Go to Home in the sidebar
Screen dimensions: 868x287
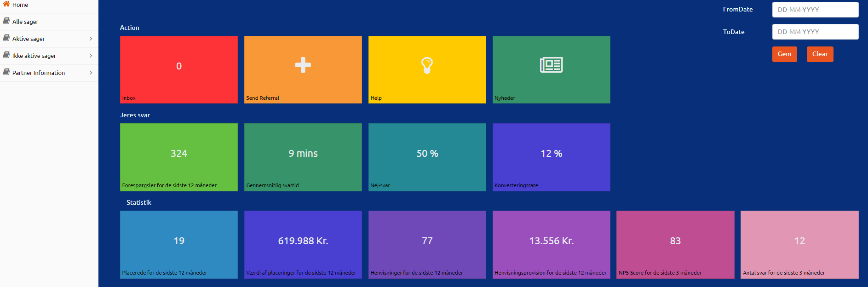[20, 5]
